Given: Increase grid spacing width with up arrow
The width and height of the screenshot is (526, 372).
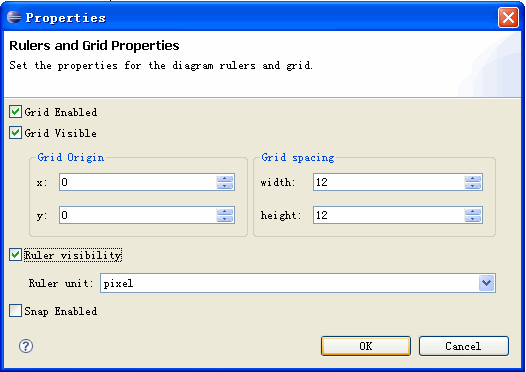Looking at the screenshot, I should coord(473,178).
